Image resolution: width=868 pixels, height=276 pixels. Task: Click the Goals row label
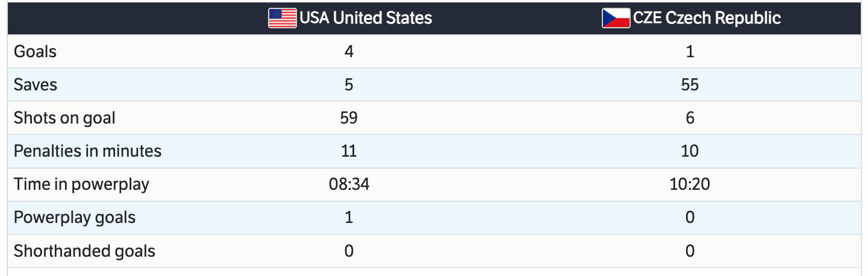[35, 52]
